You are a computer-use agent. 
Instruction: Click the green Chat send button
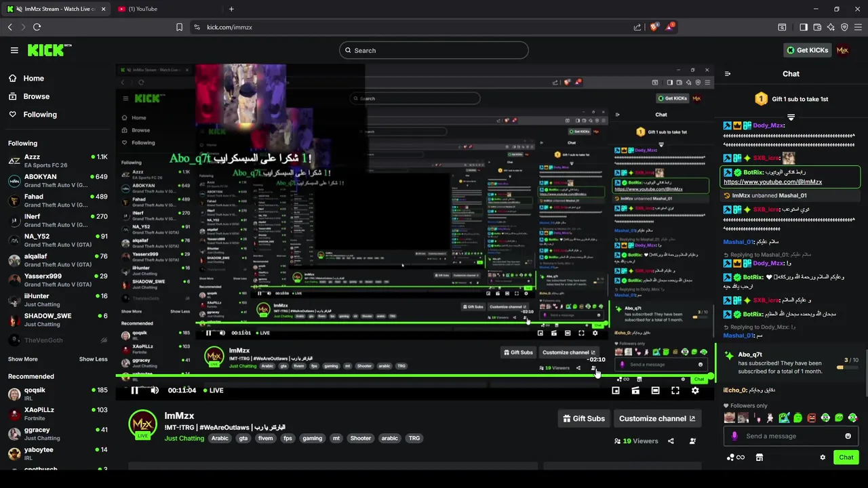[846, 457]
